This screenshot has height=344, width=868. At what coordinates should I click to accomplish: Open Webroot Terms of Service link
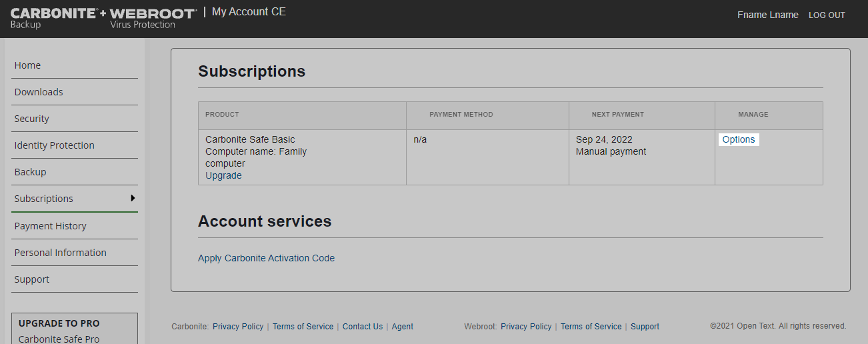tap(591, 327)
